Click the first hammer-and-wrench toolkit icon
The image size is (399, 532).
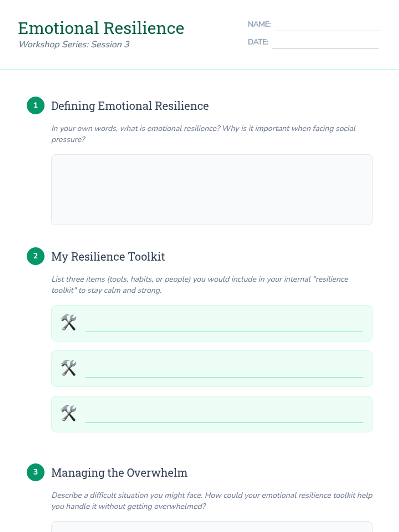tap(68, 323)
